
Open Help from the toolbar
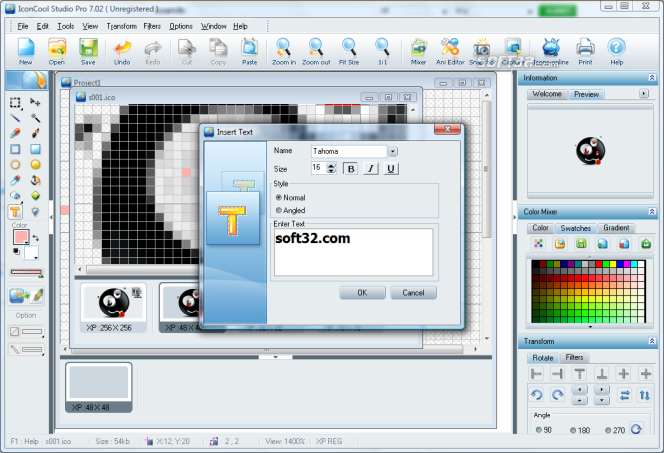[x=617, y=51]
